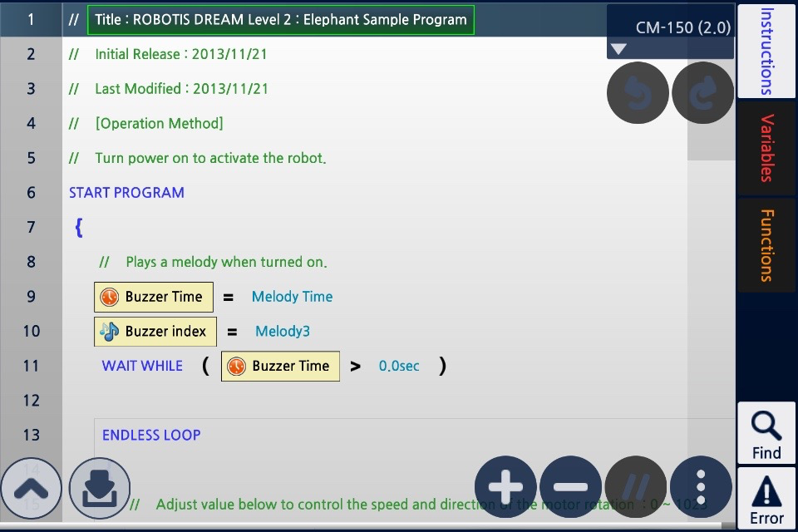The width and height of the screenshot is (798, 532).
Task: Select the Buzzer index parameter on line 10
Action: [155, 332]
